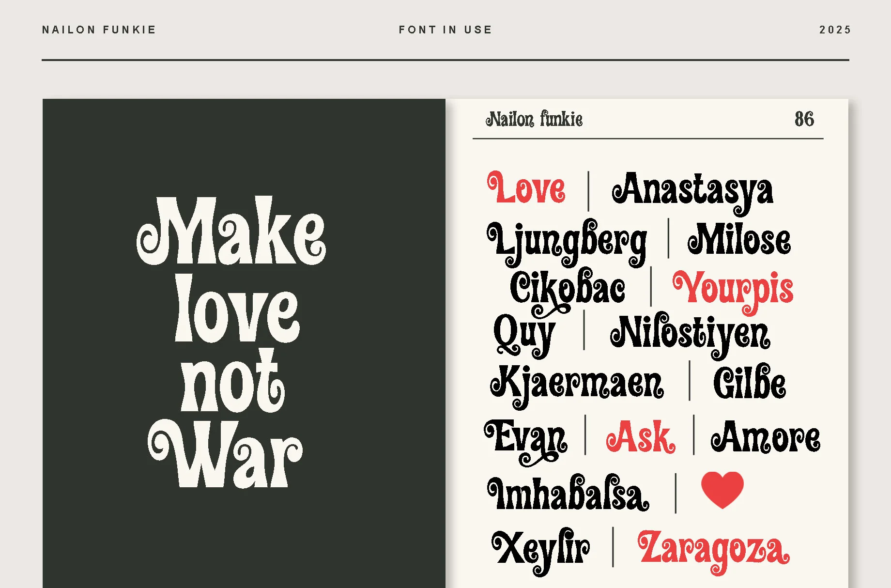Image resolution: width=891 pixels, height=588 pixels.
Task: Click the word 'Imhabalsa'
Action: 568,494
